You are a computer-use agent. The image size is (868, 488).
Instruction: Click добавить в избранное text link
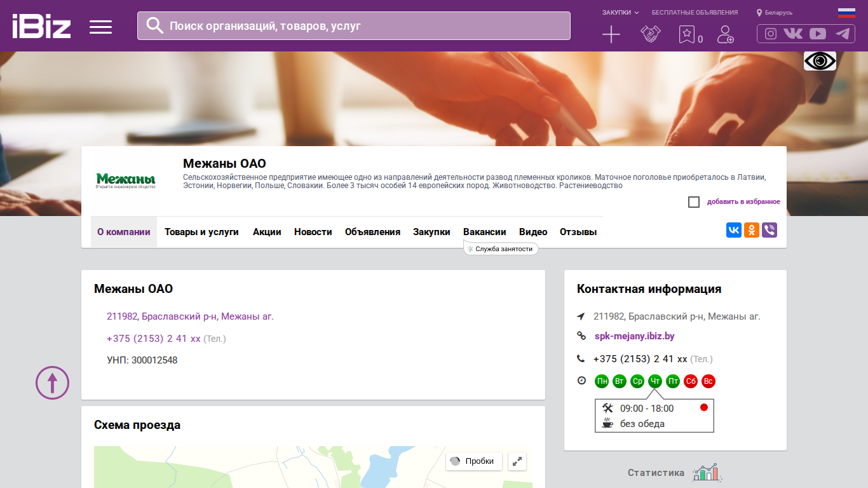743,202
